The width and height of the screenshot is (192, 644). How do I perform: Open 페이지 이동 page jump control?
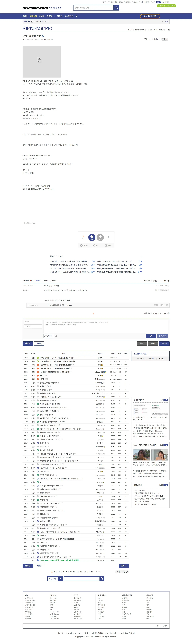coord(122,572)
